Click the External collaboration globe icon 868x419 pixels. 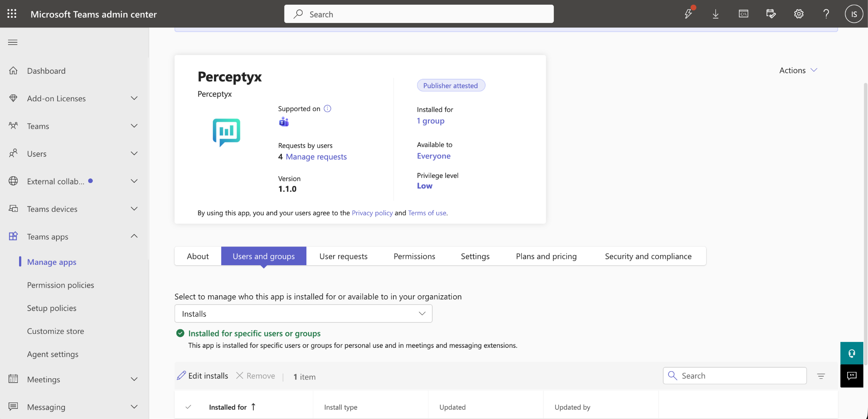coord(14,181)
